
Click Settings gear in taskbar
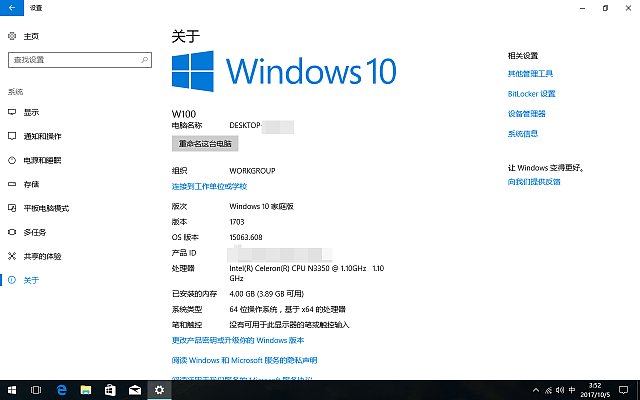click(159, 390)
